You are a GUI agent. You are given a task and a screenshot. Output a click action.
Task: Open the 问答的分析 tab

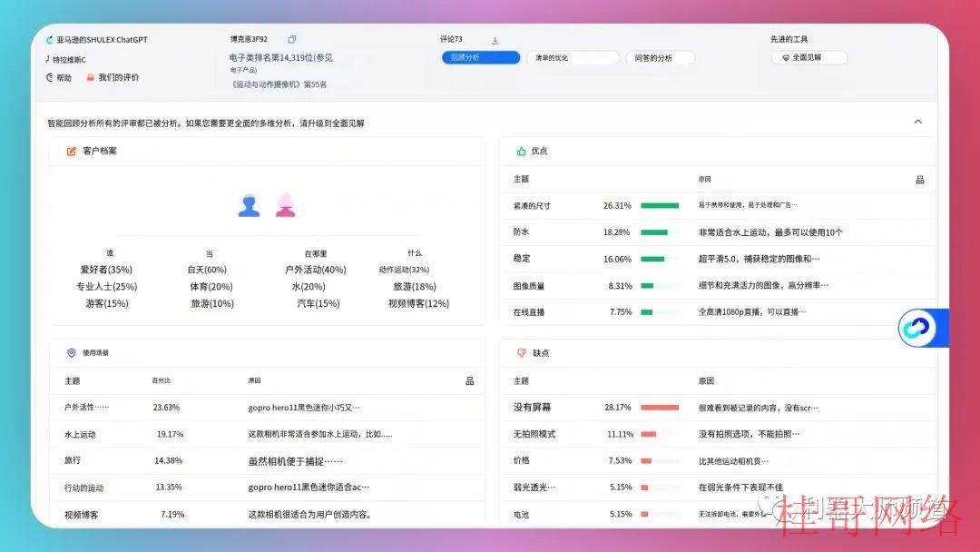click(x=660, y=57)
